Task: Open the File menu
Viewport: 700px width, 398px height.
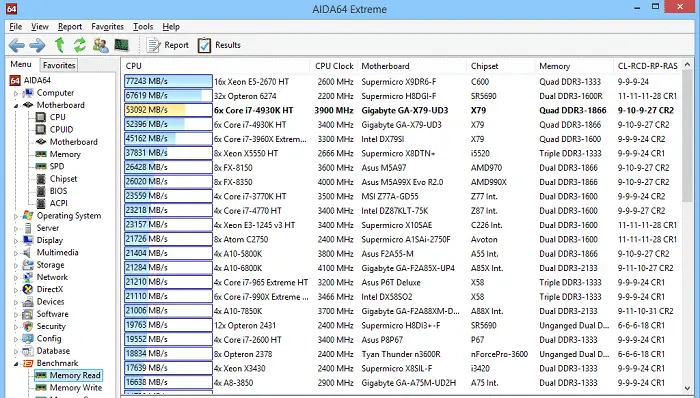Action: pyautogui.click(x=16, y=27)
